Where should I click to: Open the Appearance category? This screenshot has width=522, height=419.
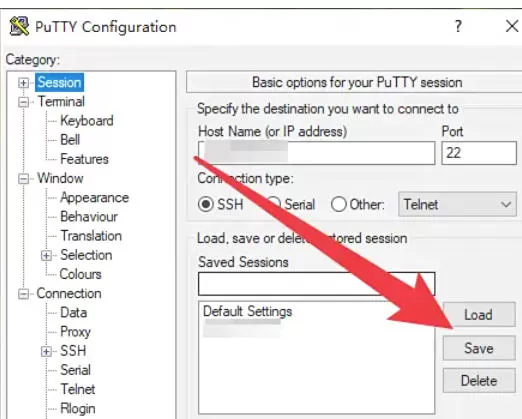tap(95, 198)
